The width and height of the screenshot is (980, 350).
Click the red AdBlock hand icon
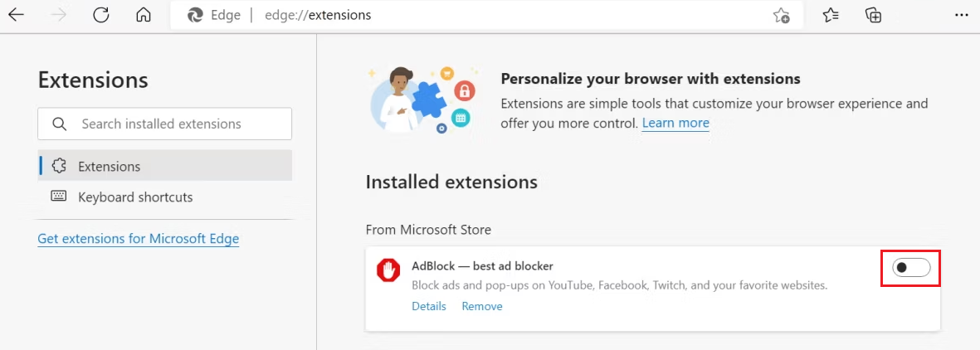click(x=388, y=270)
